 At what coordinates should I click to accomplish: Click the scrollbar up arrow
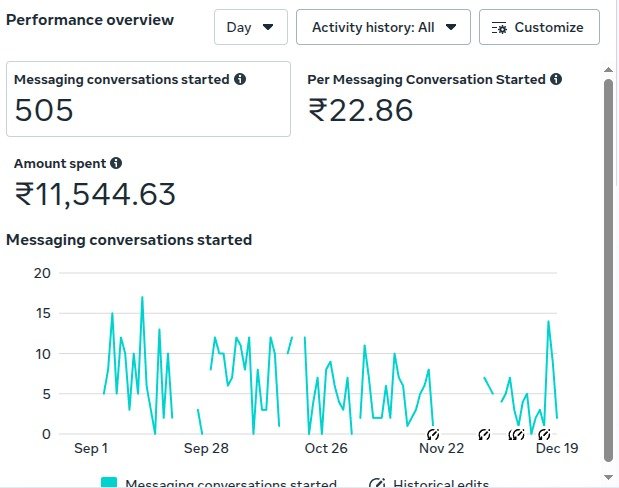pos(608,70)
